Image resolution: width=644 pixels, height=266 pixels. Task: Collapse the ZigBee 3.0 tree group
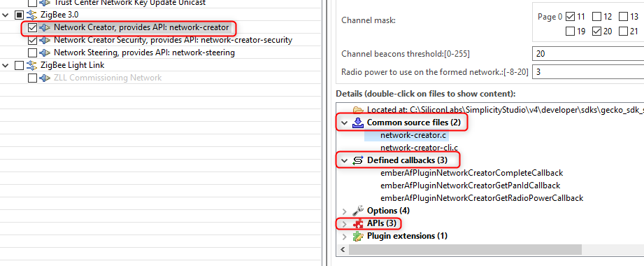pyautogui.click(x=6, y=15)
